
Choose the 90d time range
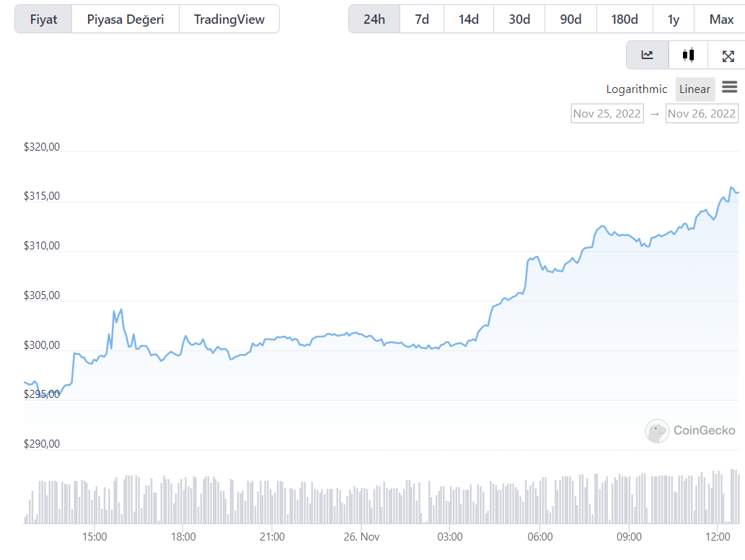click(x=570, y=19)
